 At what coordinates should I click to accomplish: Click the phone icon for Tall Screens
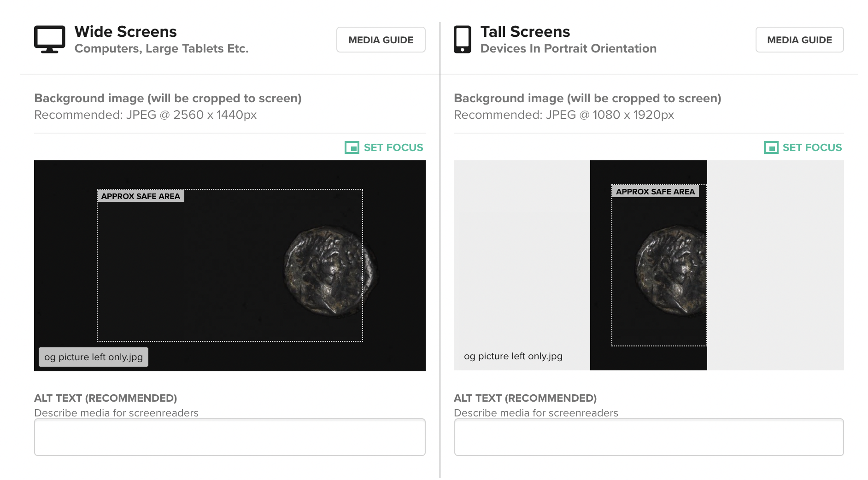click(x=462, y=40)
